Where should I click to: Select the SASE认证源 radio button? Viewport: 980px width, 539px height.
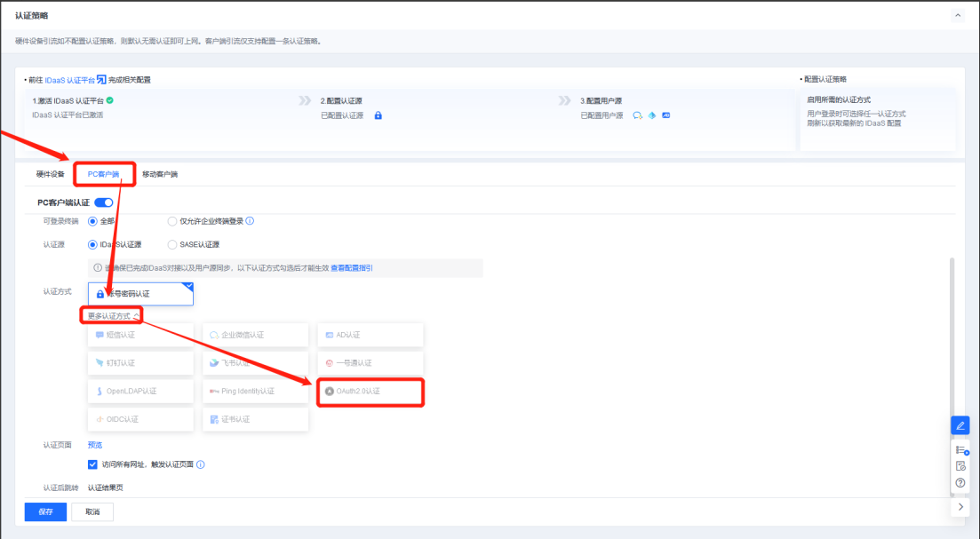172,244
